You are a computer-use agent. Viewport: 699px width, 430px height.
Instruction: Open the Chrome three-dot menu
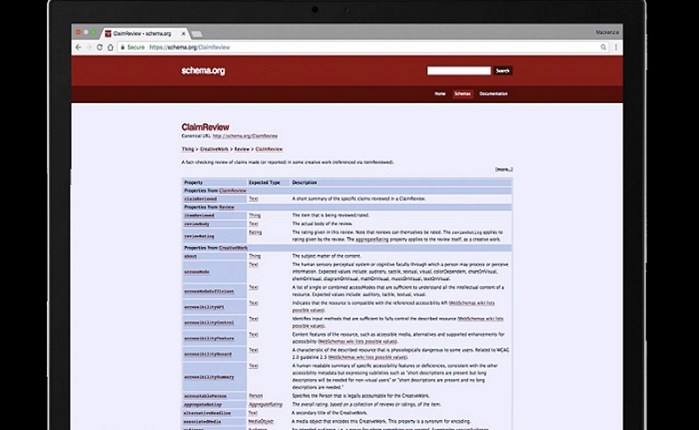pos(616,47)
